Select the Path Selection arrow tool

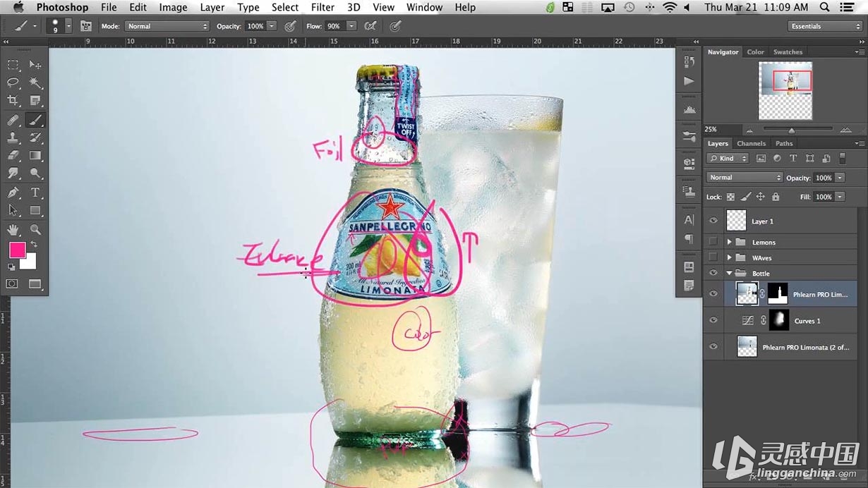[13, 210]
